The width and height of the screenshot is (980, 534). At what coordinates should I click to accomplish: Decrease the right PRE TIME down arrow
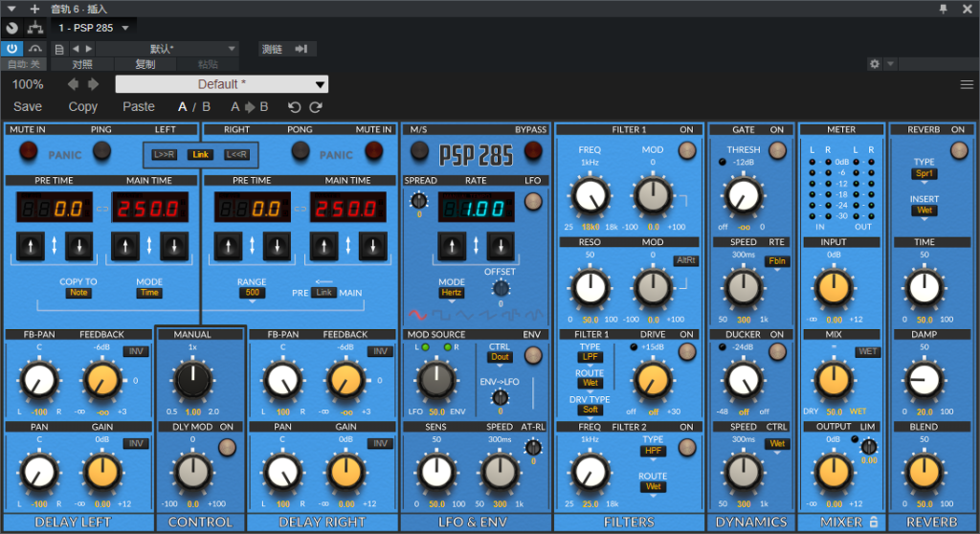[277, 246]
